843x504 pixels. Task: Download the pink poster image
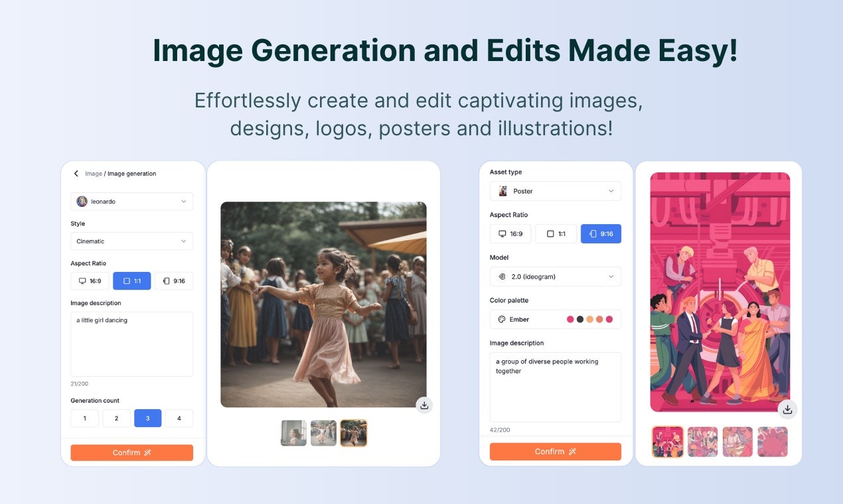click(787, 410)
